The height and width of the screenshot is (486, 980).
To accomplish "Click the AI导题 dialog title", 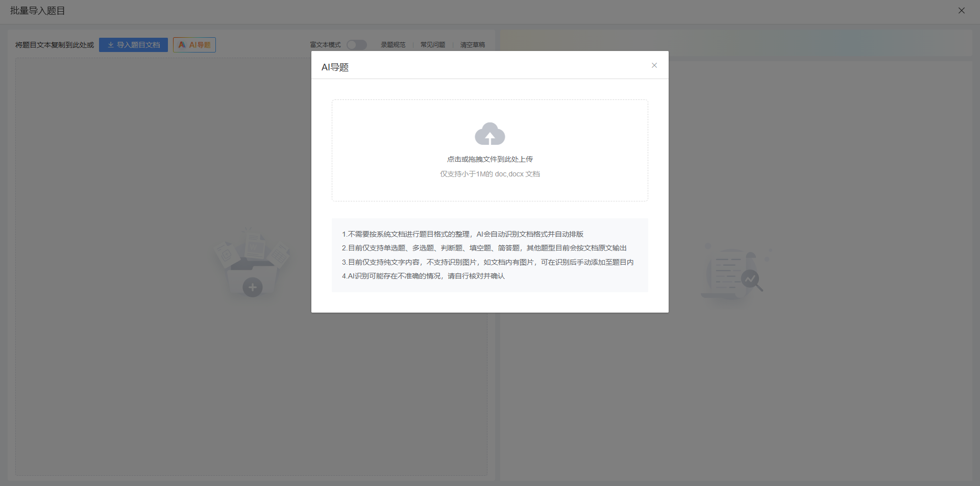I will coord(335,67).
